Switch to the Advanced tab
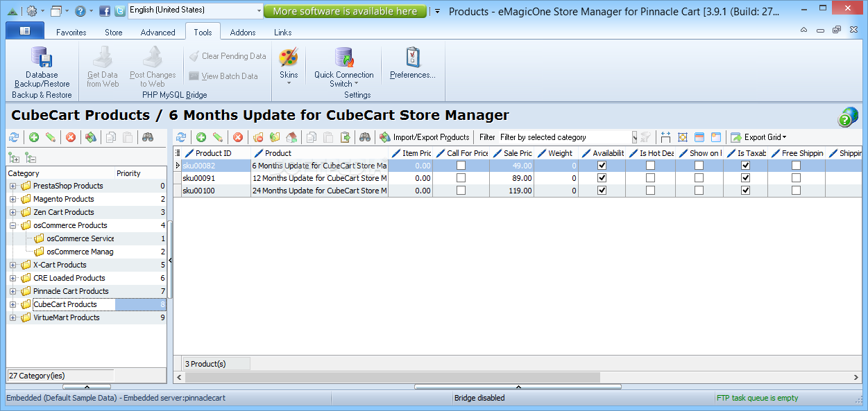Viewport: 868px width, 411px height. (x=158, y=32)
